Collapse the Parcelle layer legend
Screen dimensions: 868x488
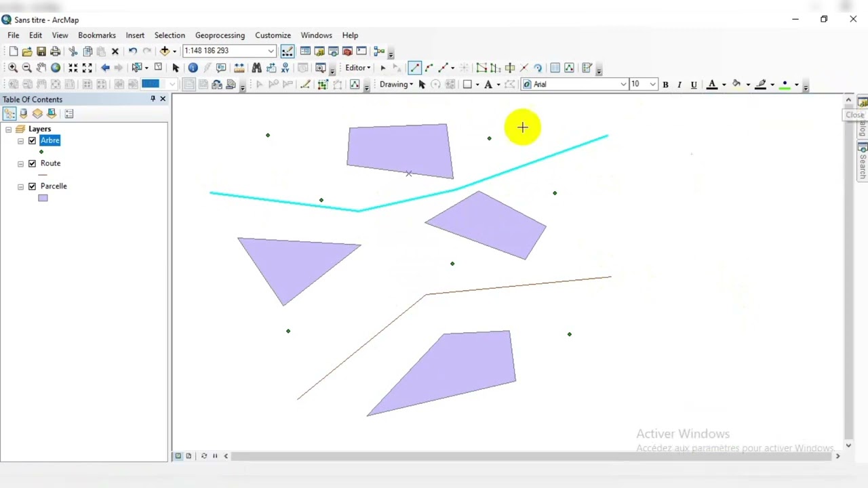[20, 186]
